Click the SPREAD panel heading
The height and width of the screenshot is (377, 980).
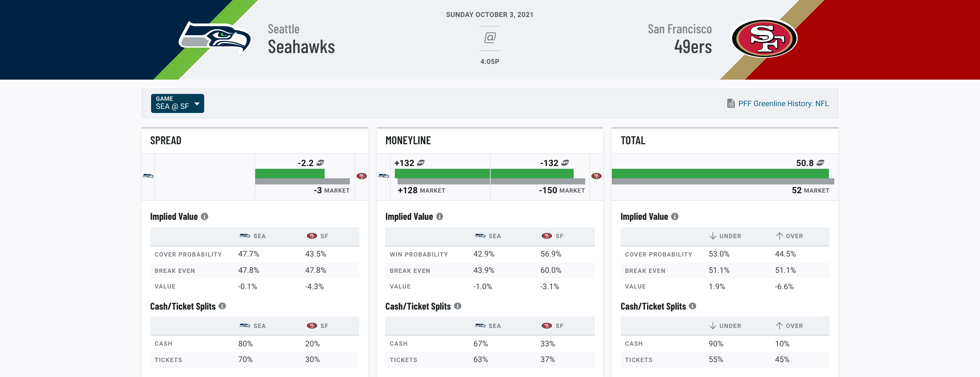coord(165,141)
